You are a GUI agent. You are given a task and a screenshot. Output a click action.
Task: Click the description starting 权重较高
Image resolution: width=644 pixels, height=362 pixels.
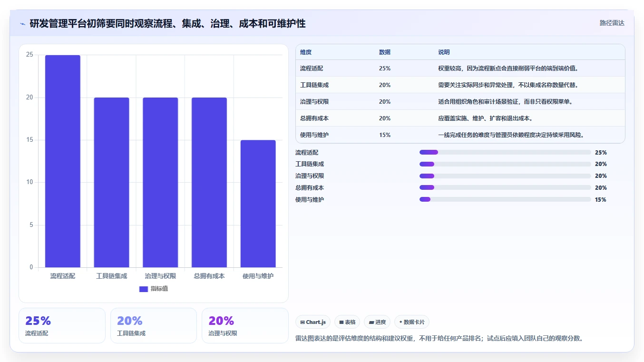tap(508, 68)
